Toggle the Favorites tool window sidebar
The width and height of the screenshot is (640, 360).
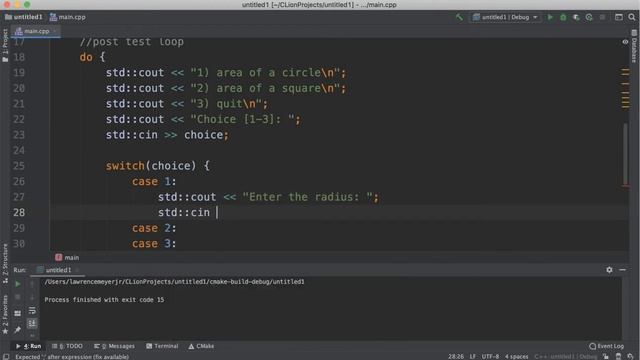[x=5, y=314]
